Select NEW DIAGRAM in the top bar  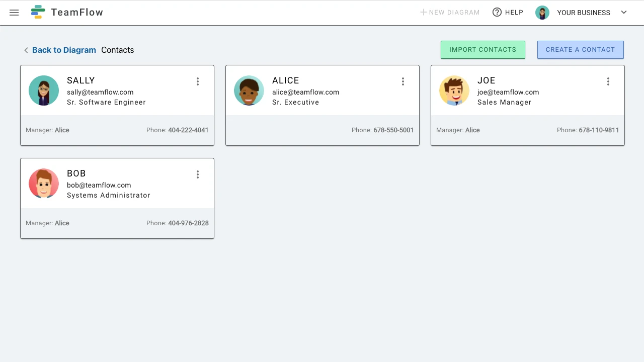point(450,12)
